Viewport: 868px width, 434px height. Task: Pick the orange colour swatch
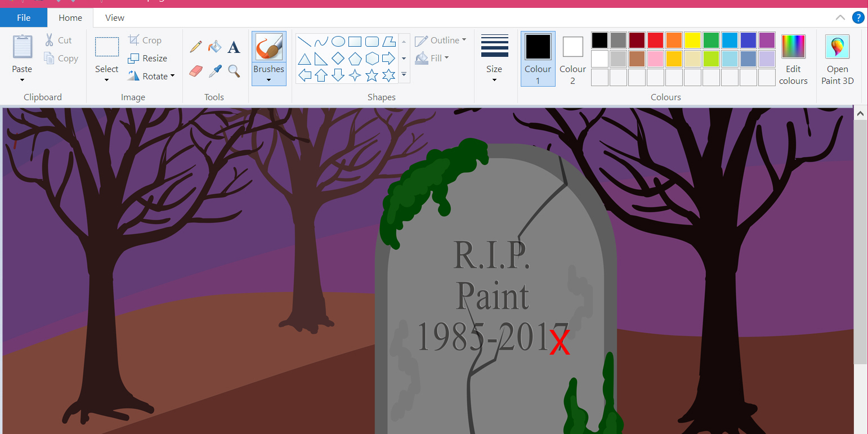pyautogui.click(x=674, y=41)
